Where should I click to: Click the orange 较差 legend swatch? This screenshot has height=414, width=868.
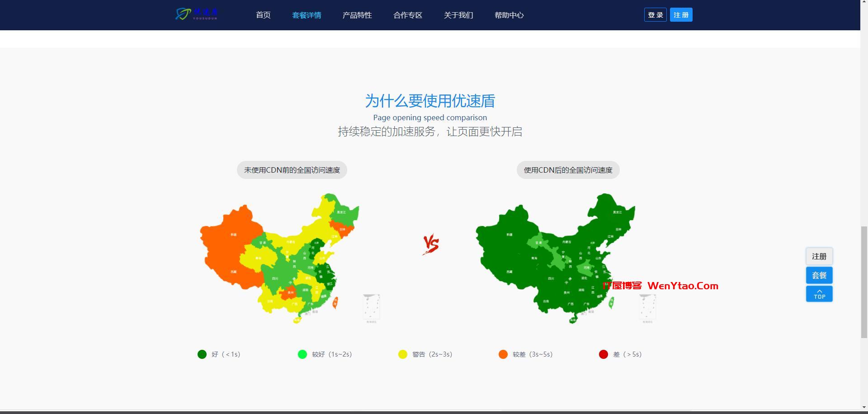503,354
